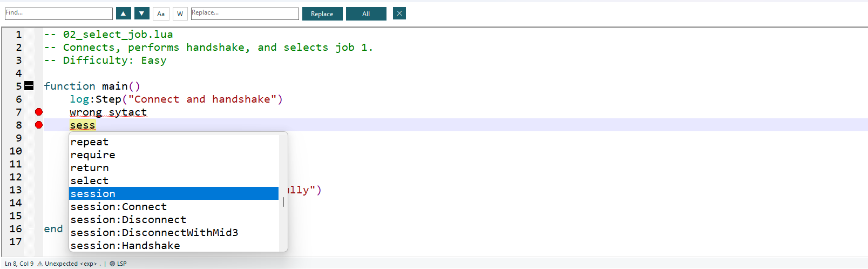Toggle whole word W option
This screenshot has height=269, width=868.
click(x=180, y=14)
